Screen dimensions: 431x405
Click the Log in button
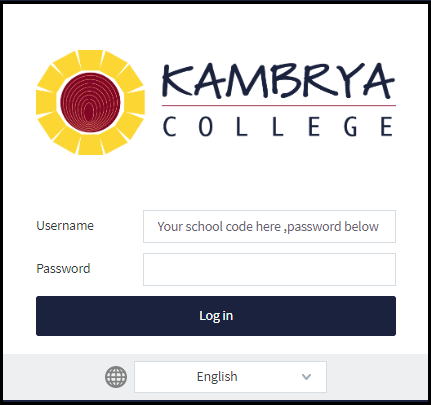[216, 316]
